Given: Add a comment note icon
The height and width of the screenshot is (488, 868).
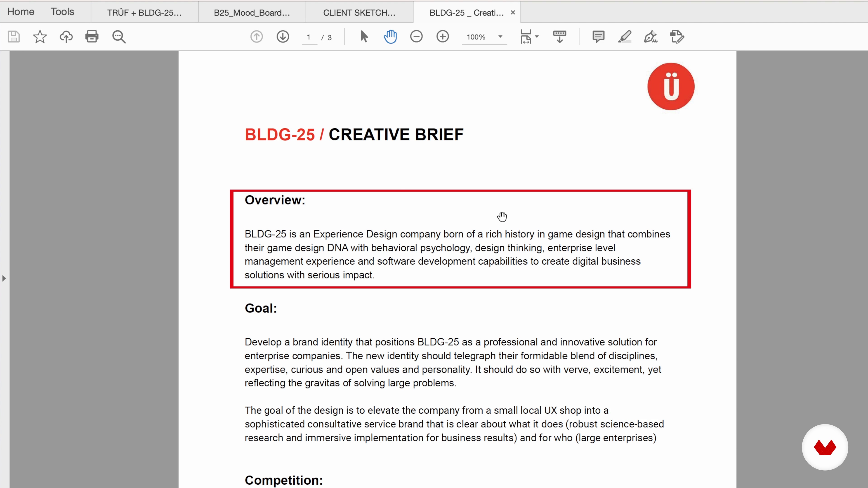Looking at the screenshot, I should click(x=598, y=36).
